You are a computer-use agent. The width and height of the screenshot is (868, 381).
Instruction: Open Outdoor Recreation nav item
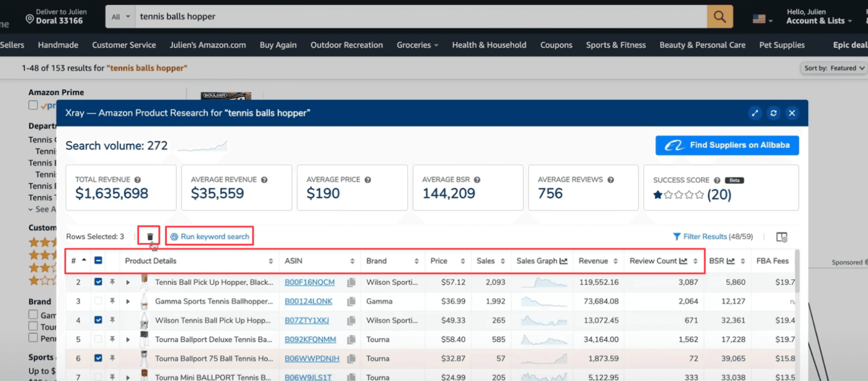(x=347, y=45)
